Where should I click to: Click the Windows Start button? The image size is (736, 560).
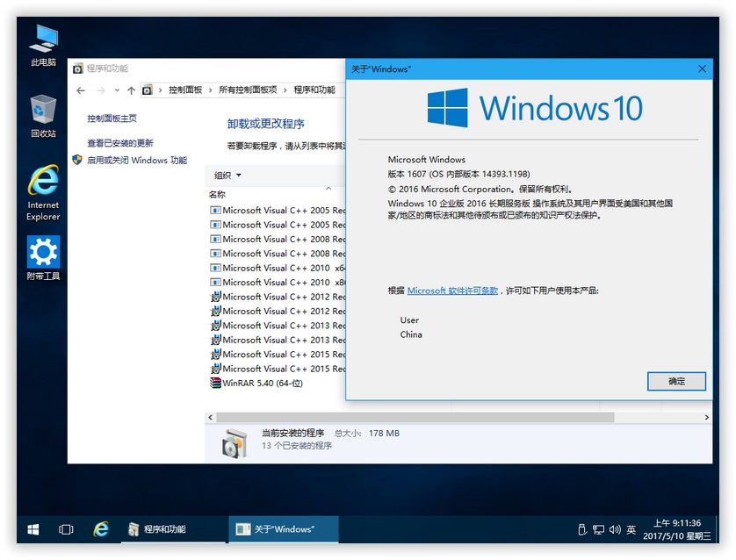pyautogui.click(x=32, y=529)
